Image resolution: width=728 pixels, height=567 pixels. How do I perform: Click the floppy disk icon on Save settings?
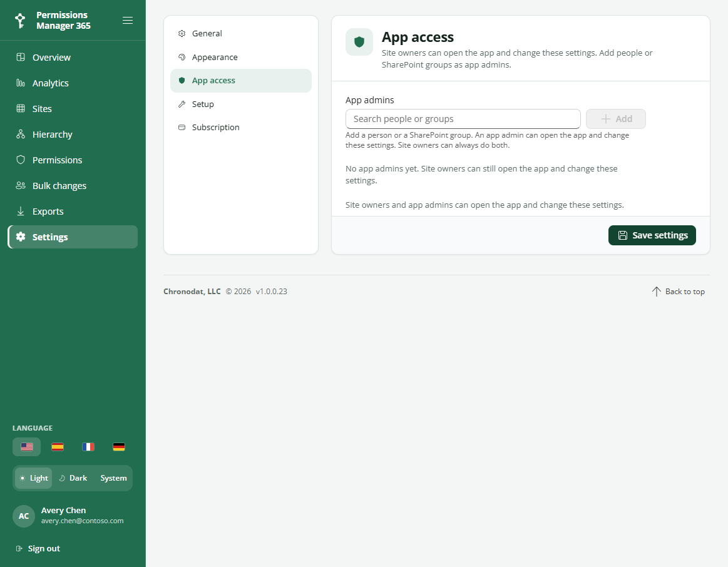pyautogui.click(x=623, y=235)
